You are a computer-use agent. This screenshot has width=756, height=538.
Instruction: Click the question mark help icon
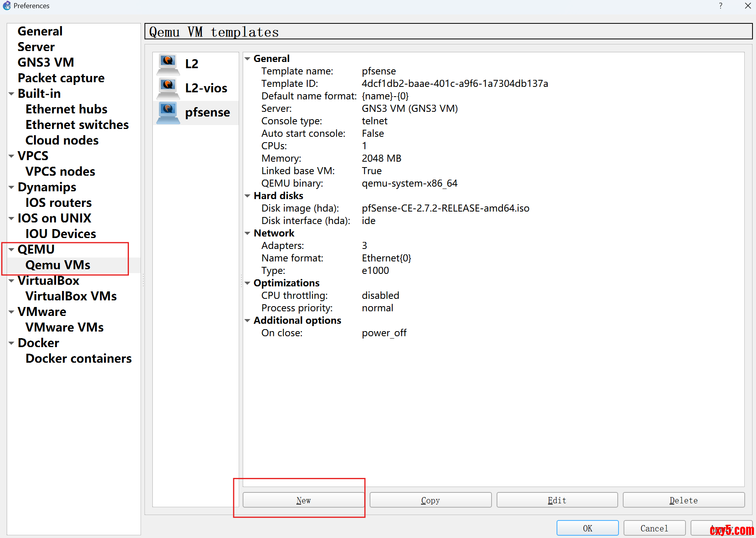pyautogui.click(x=721, y=6)
